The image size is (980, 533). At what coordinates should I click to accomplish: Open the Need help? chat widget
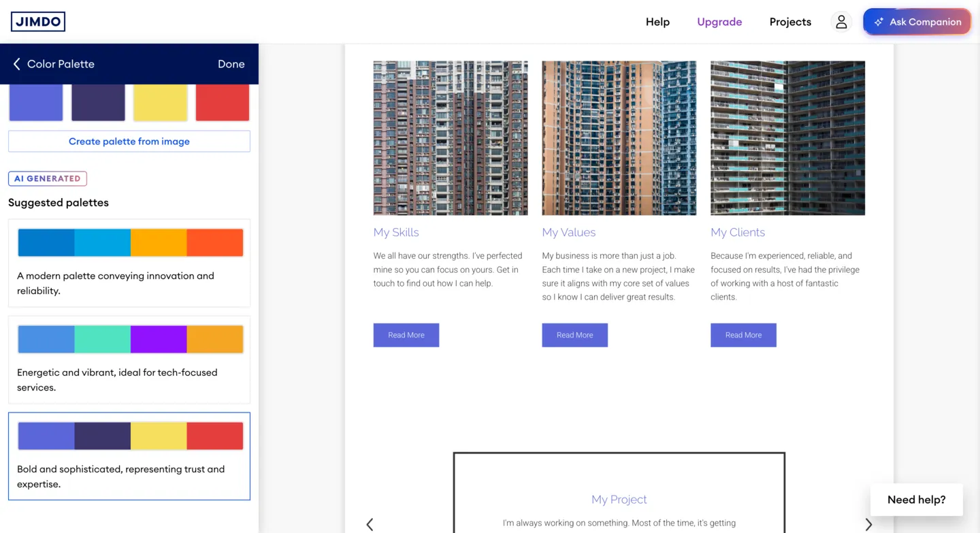point(916,500)
